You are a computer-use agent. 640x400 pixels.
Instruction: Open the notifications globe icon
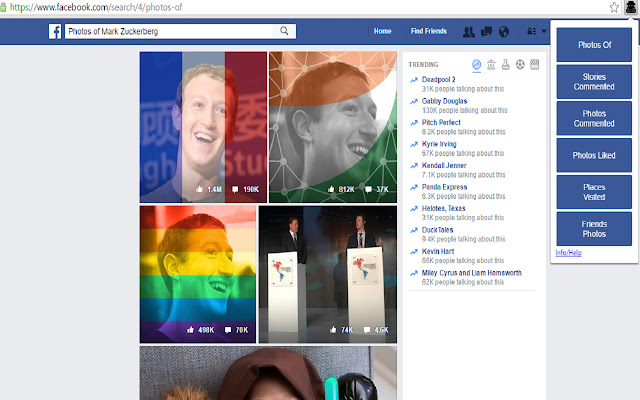point(503,32)
